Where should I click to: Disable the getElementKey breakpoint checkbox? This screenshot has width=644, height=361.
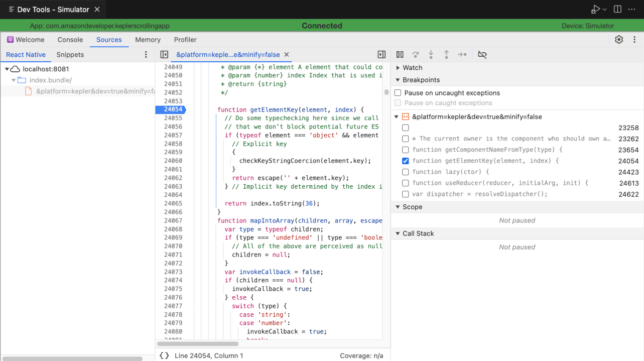[406, 161]
